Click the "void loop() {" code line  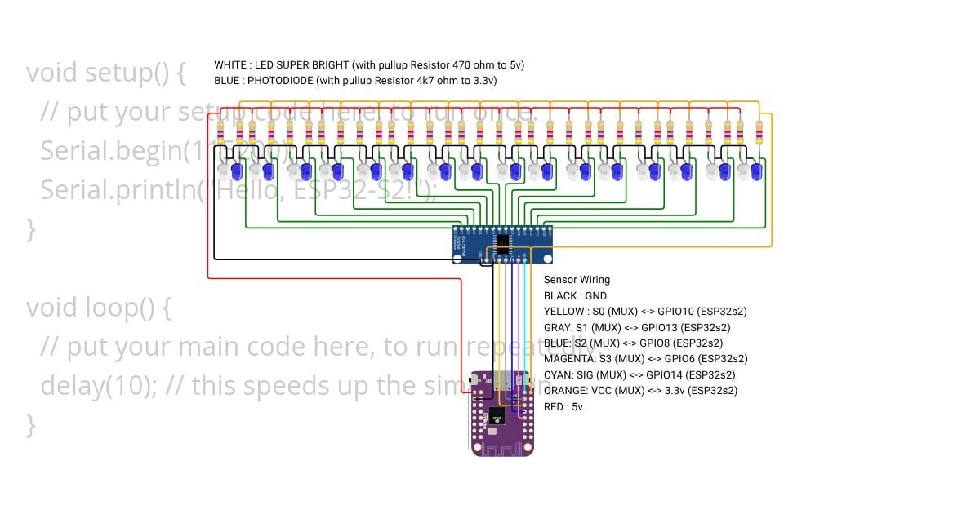click(x=100, y=308)
